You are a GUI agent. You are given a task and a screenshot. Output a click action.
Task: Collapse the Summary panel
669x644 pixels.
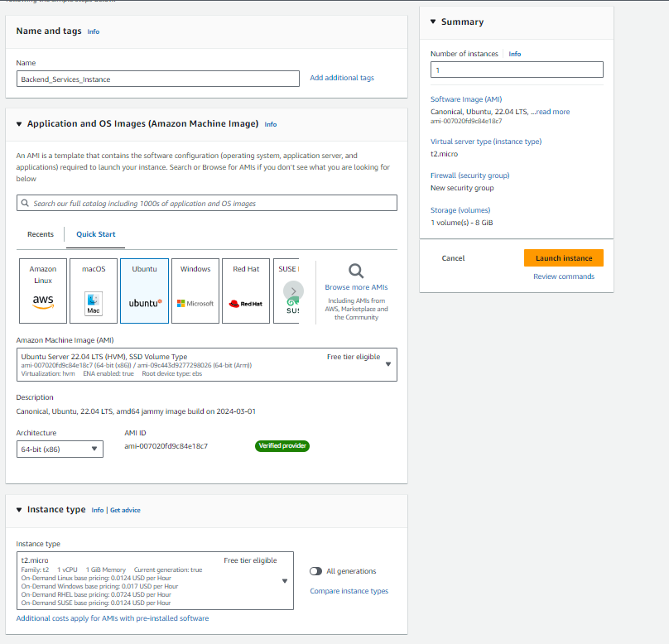tap(433, 22)
